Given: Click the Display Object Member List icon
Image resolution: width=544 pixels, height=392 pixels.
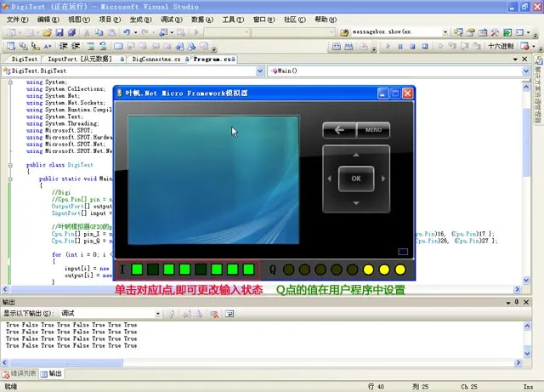Looking at the screenshot, I should tap(11, 46).
